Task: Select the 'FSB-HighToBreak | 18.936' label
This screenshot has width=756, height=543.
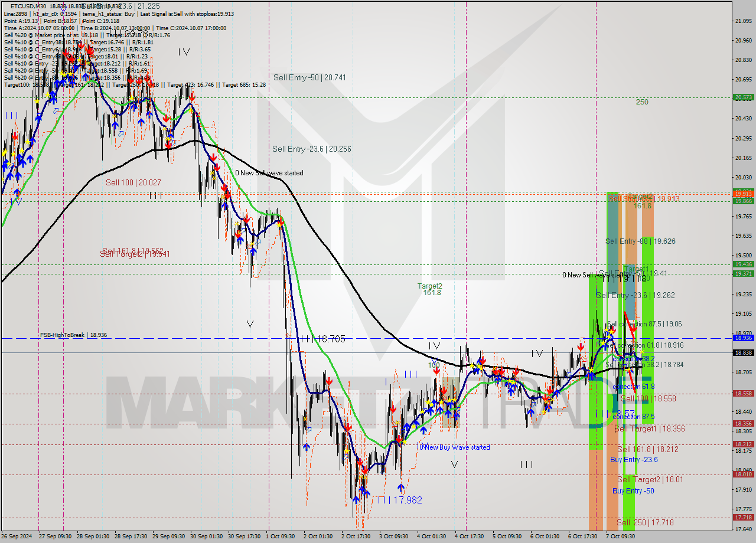Action: pos(73,335)
